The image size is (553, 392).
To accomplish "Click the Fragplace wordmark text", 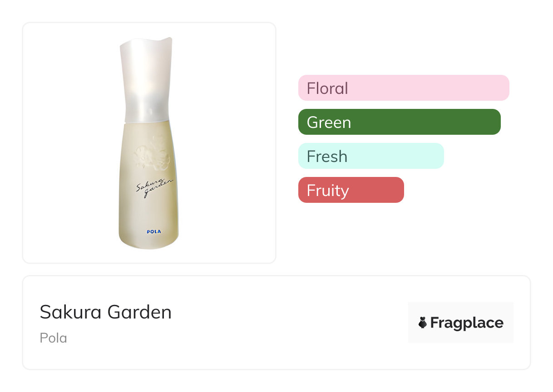I will pyautogui.click(x=467, y=323).
